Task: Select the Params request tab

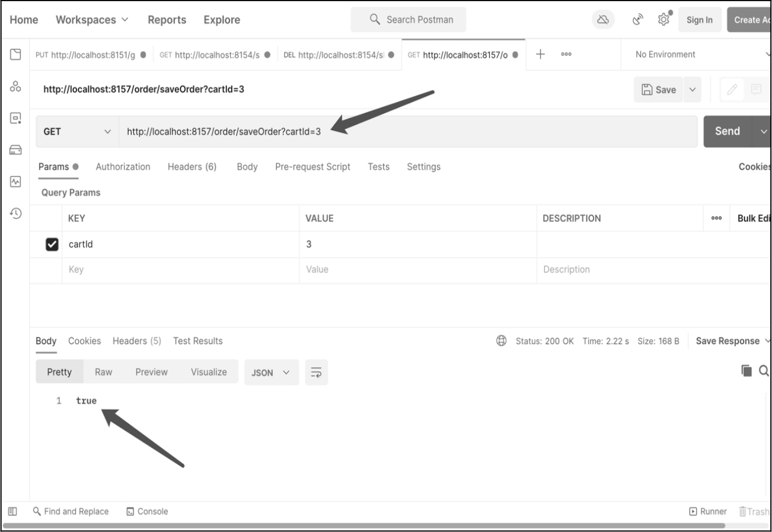Action: click(x=58, y=167)
